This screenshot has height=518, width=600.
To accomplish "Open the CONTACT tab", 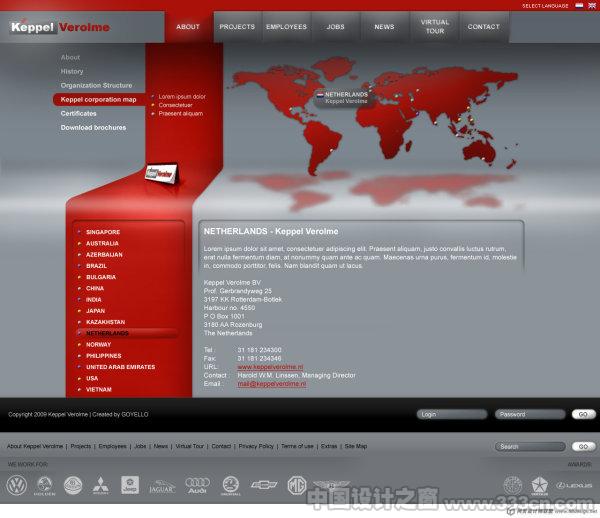I will pyautogui.click(x=484, y=27).
